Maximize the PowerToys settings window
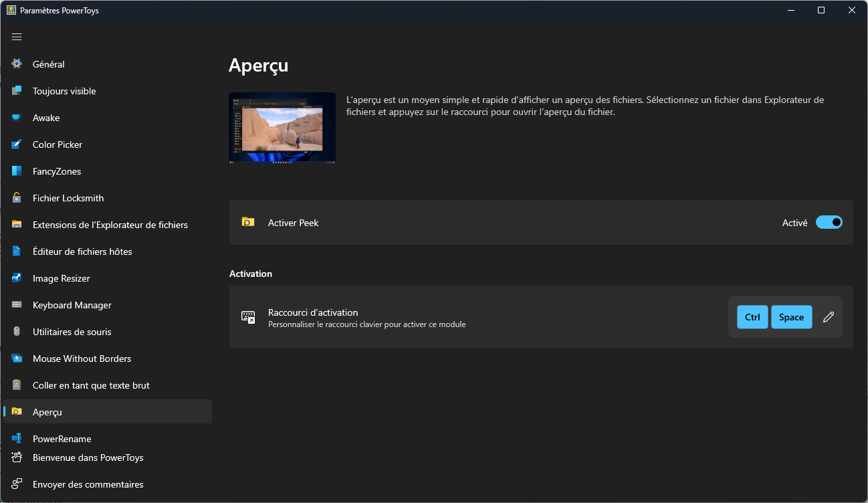This screenshot has width=868, height=503. point(821,10)
